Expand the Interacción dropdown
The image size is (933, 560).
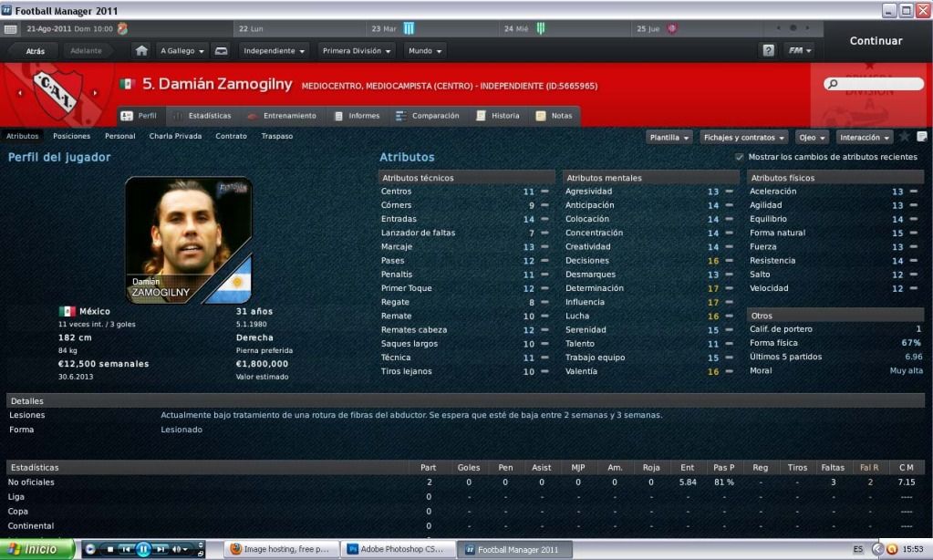click(865, 138)
